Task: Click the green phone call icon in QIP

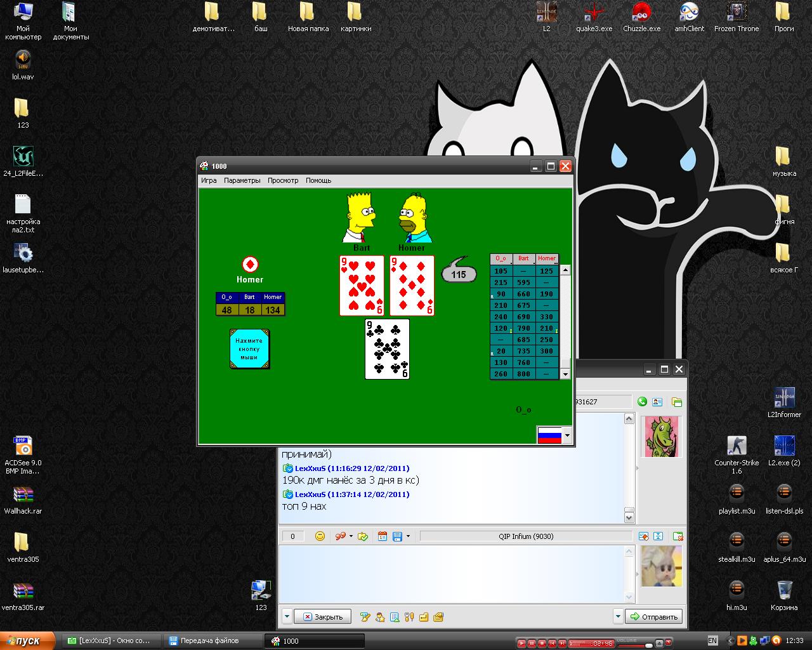Action: [642, 402]
